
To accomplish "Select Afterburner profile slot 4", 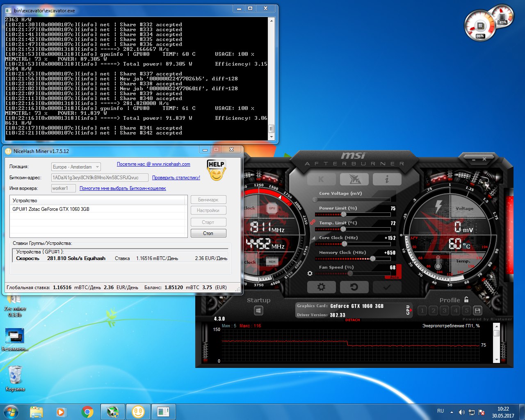I will pos(456,310).
